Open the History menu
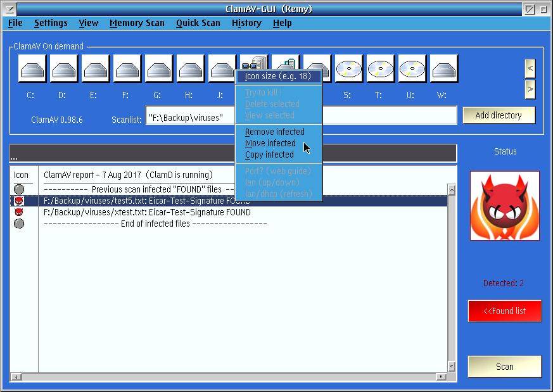Image resolution: width=553 pixels, height=392 pixels. (246, 23)
